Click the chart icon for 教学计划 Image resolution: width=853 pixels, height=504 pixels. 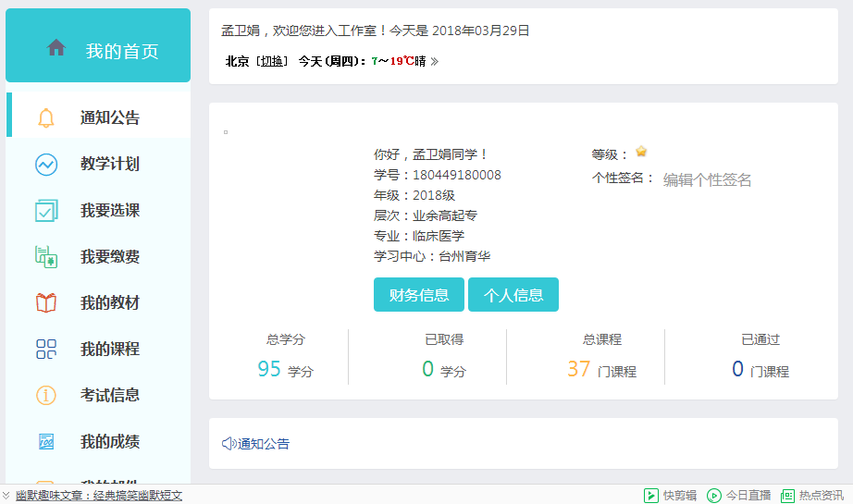click(x=45, y=165)
